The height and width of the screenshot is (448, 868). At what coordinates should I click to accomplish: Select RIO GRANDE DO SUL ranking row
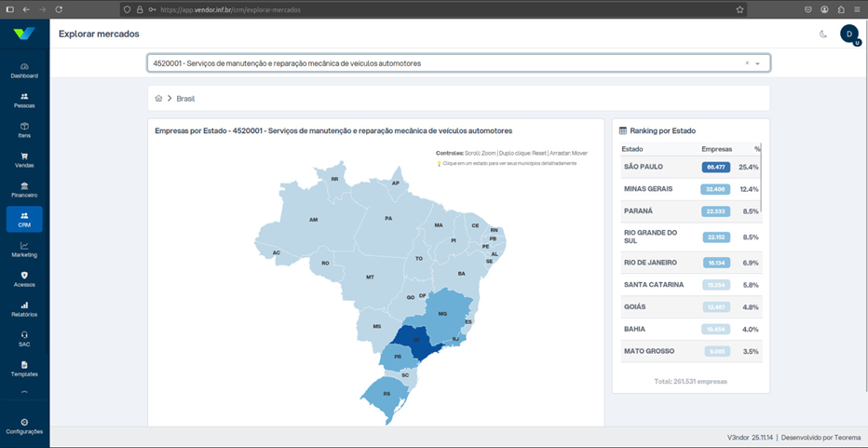pos(690,237)
